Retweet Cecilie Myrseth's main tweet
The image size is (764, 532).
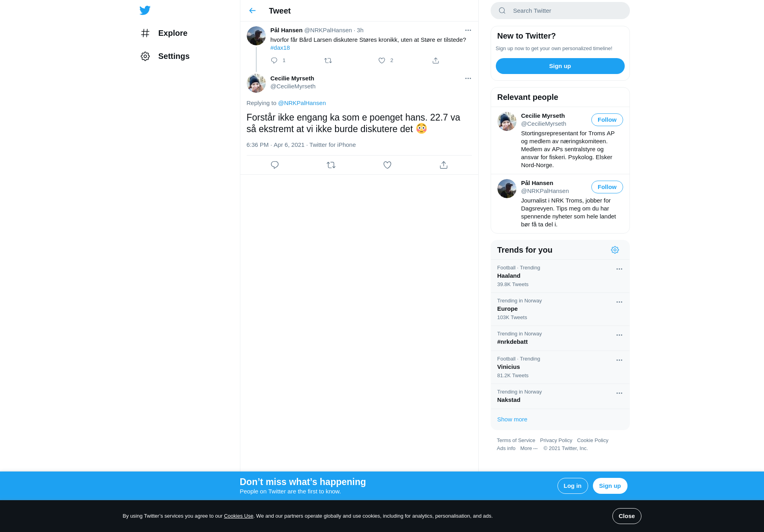[x=331, y=165]
